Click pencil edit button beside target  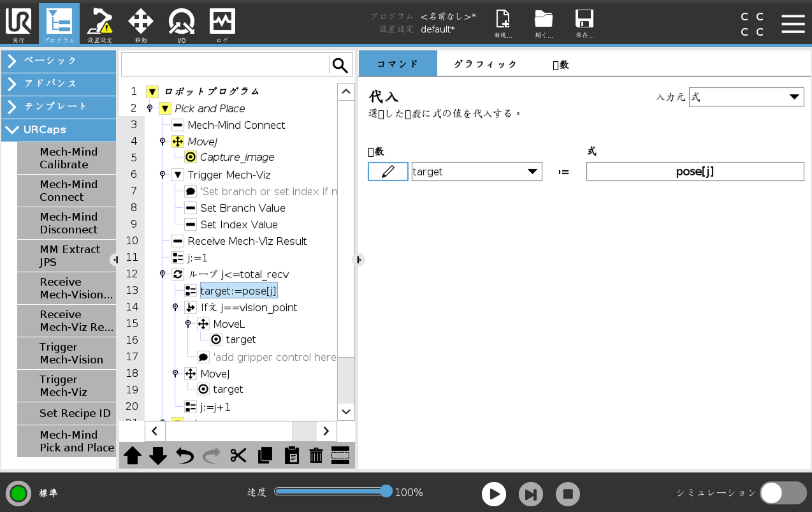tap(388, 172)
